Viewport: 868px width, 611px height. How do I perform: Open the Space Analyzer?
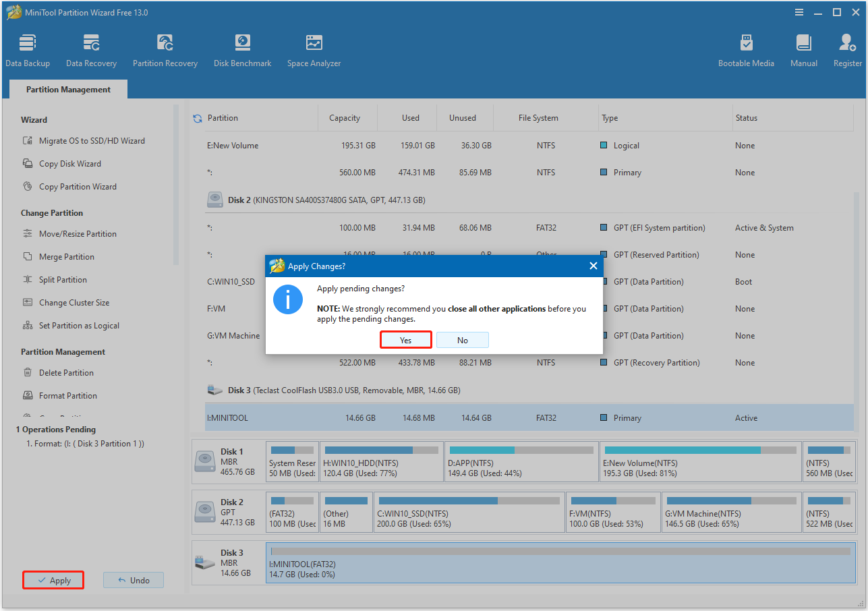pyautogui.click(x=313, y=49)
